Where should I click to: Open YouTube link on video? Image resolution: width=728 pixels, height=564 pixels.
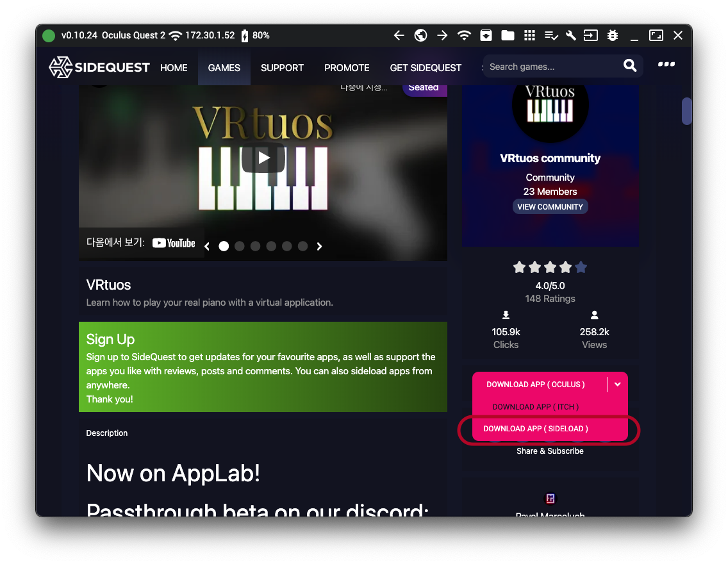click(174, 244)
